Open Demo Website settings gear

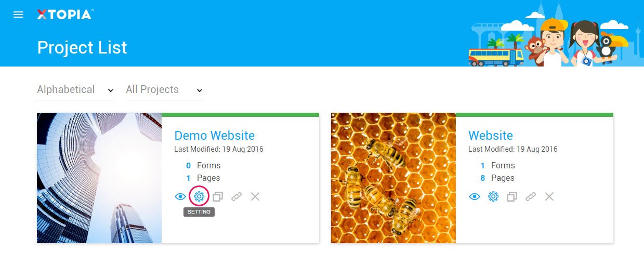[199, 196]
